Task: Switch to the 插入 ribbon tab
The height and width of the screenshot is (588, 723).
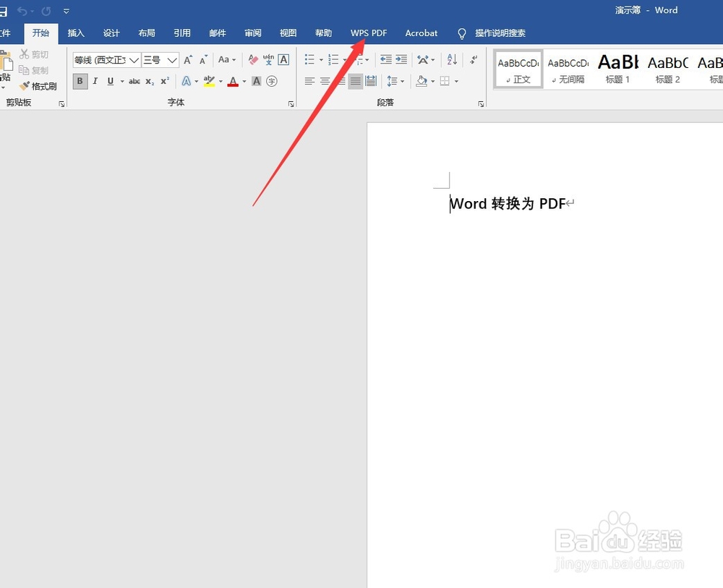Action: [76, 33]
